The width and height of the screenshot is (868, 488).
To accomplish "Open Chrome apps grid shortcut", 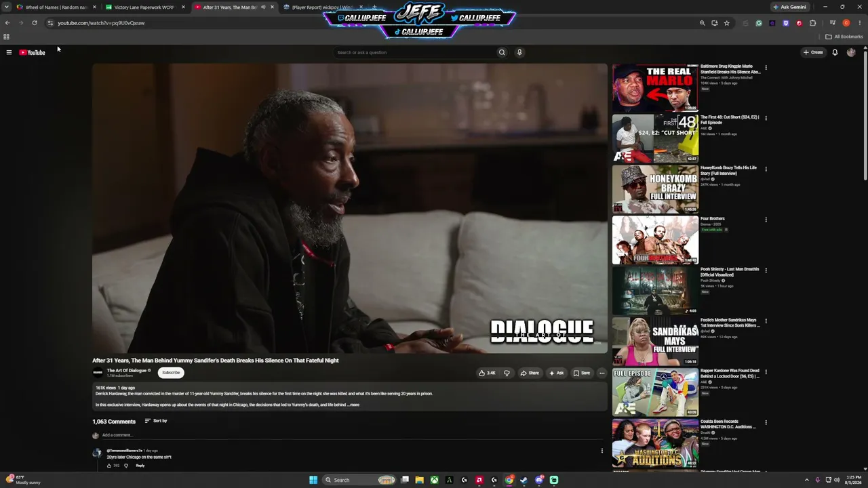I will [6, 37].
